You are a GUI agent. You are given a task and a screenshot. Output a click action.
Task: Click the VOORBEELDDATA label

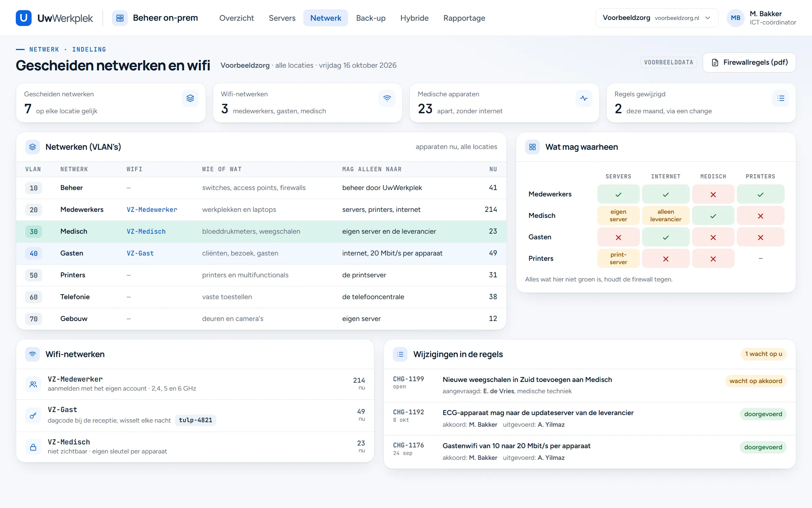click(669, 62)
